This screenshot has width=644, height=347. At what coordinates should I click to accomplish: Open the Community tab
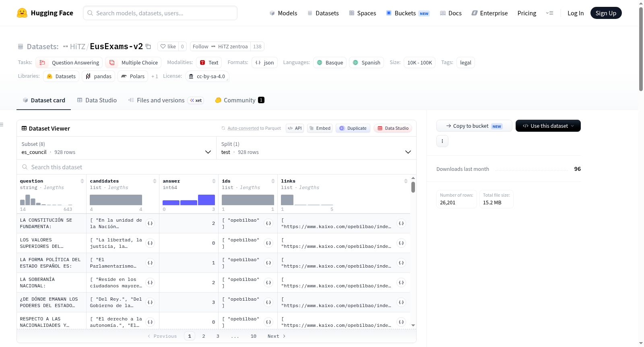(x=239, y=100)
